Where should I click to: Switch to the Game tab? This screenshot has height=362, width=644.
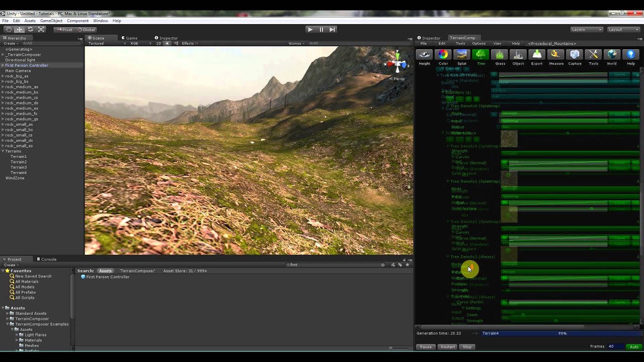point(131,38)
